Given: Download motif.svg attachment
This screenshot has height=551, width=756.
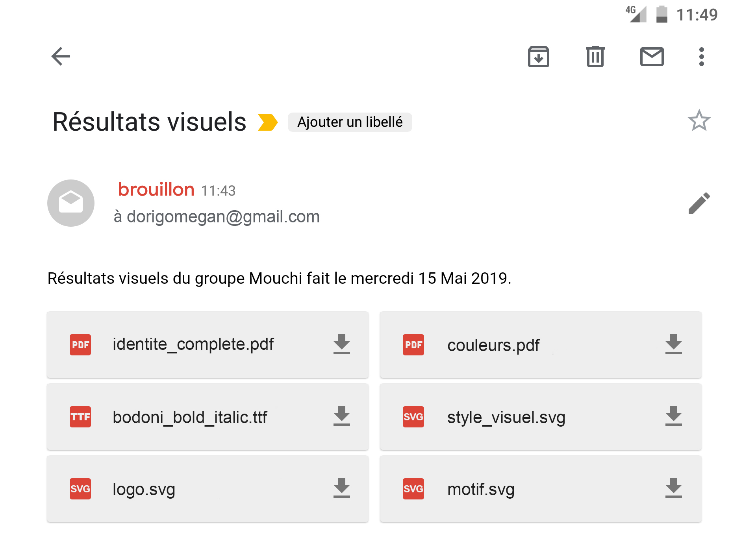Looking at the screenshot, I should [x=673, y=488].
